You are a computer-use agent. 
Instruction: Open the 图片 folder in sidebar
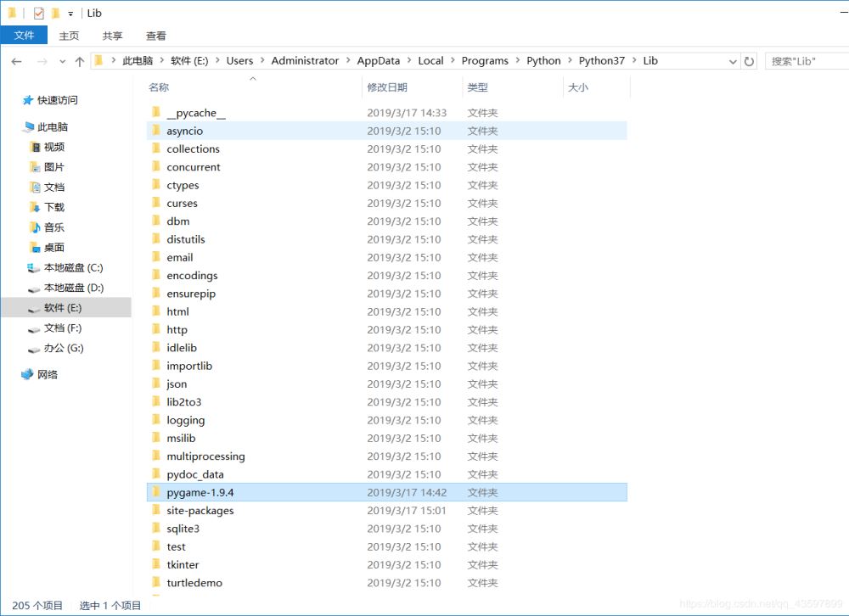pos(47,166)
